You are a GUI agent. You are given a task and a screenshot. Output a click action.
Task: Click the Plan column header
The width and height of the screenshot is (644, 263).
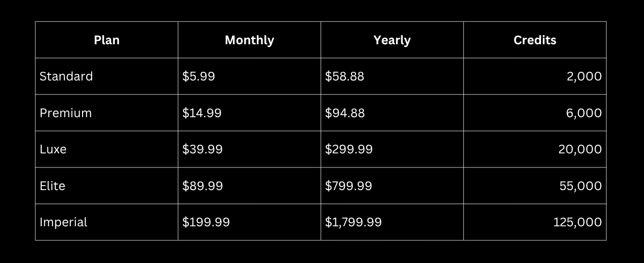tap(107, 40)
